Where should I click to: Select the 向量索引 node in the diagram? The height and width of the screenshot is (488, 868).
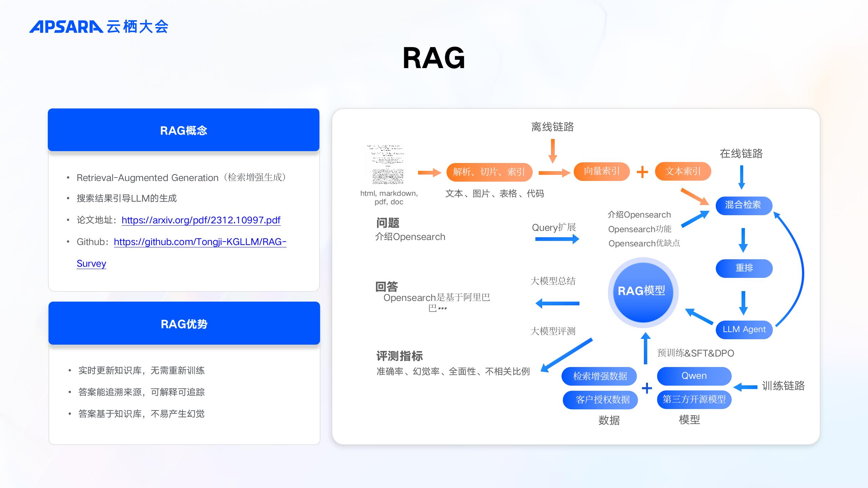pos(602,172)
